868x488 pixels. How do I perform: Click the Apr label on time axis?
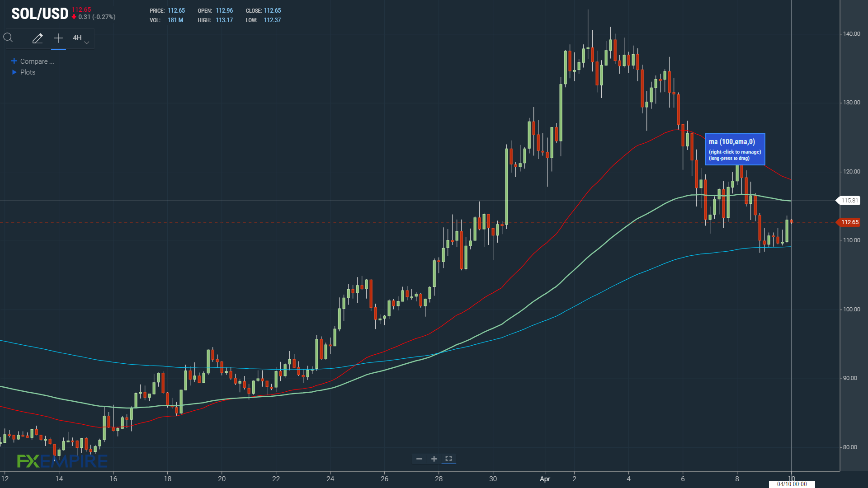(545, 479)
